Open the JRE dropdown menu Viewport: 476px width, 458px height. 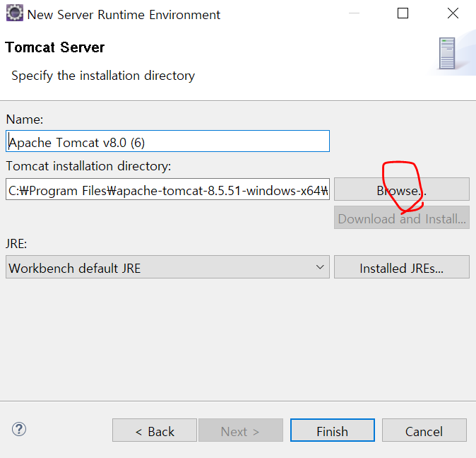pos(167,267)
